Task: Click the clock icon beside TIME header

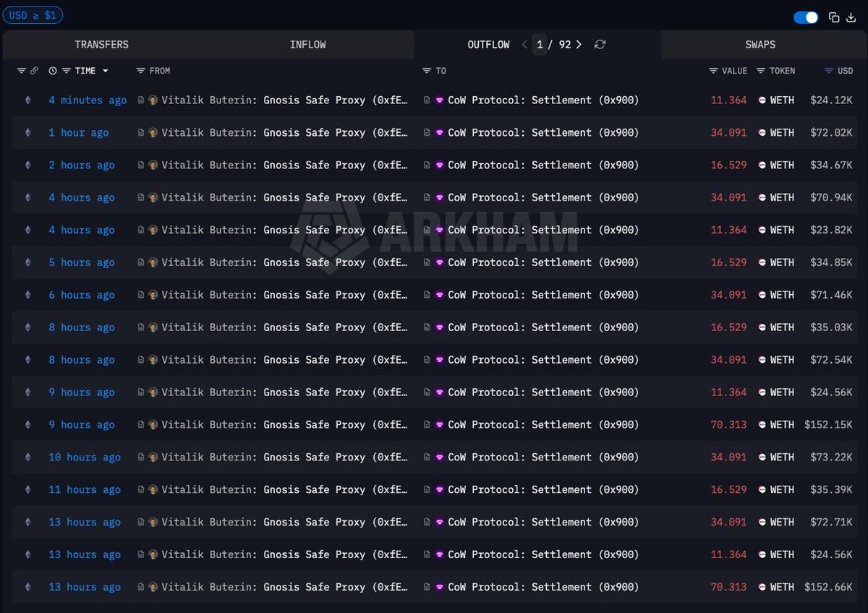Action: [x=53, y=71]
